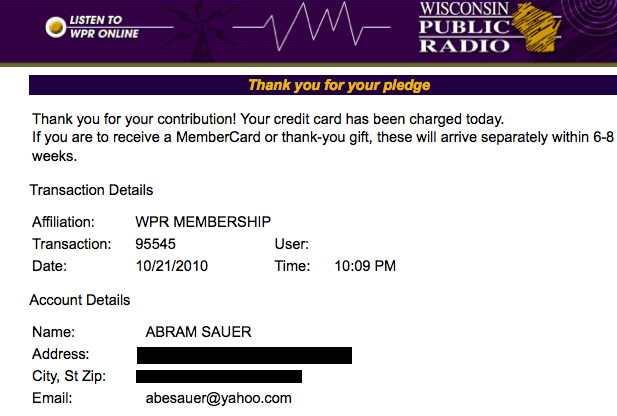Click the radio tower graphic in banner

point(202,31)
